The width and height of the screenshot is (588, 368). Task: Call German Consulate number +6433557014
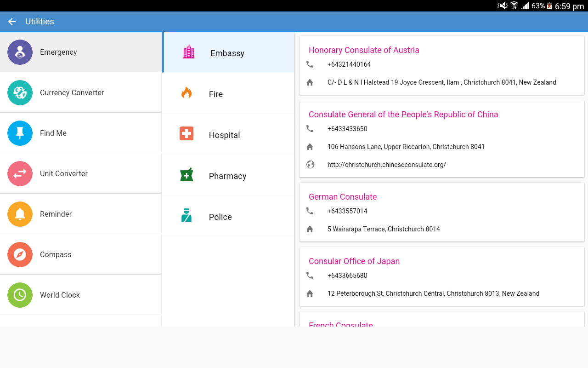347,211
